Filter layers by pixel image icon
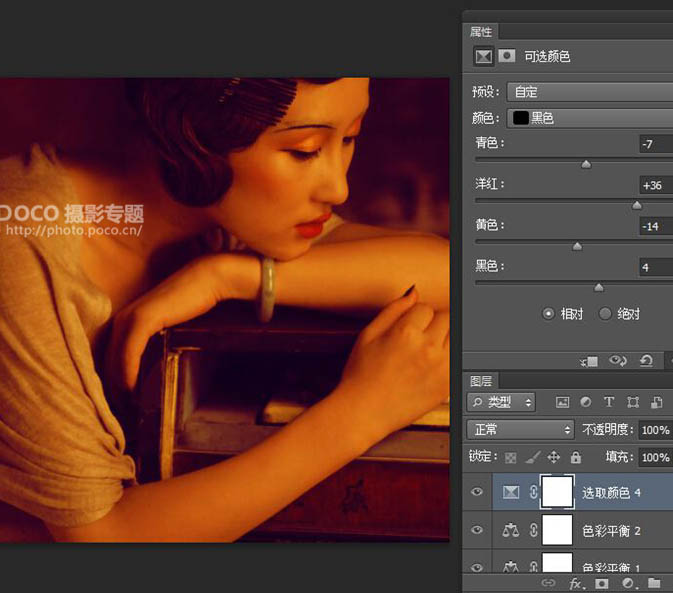This screenshot has width=673, height=593. click(562, 402)
